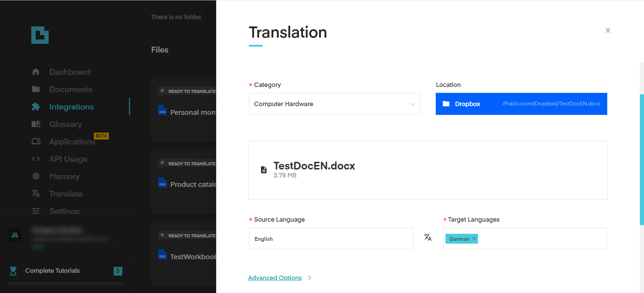Close the Translation panel
644x293 pixels.
[x=608, y=30]
